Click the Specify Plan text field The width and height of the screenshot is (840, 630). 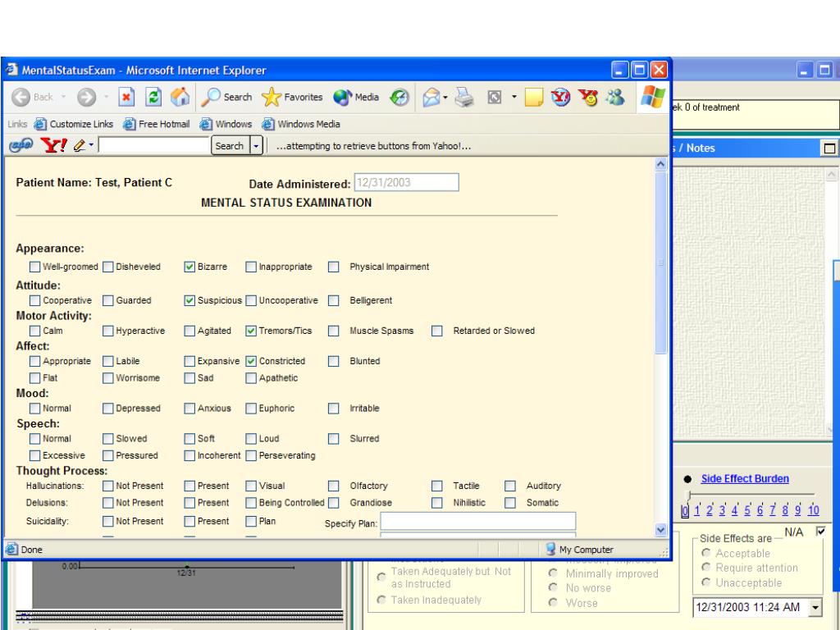[x=478, y=521]
